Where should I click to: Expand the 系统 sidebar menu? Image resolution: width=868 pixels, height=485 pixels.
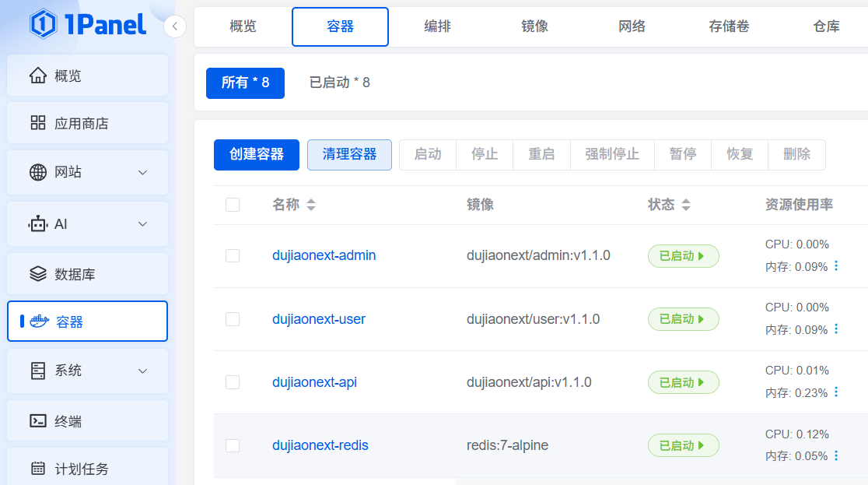[142, 371]
